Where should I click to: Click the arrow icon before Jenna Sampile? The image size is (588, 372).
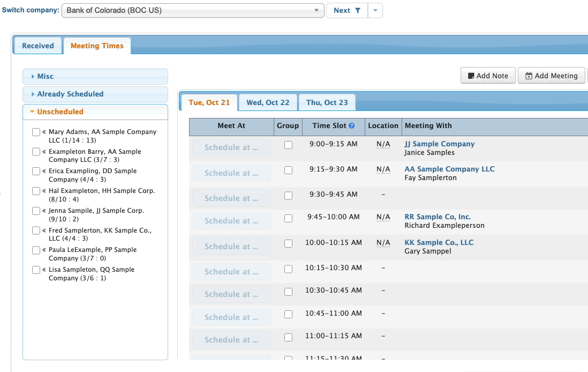pos(44,211)
